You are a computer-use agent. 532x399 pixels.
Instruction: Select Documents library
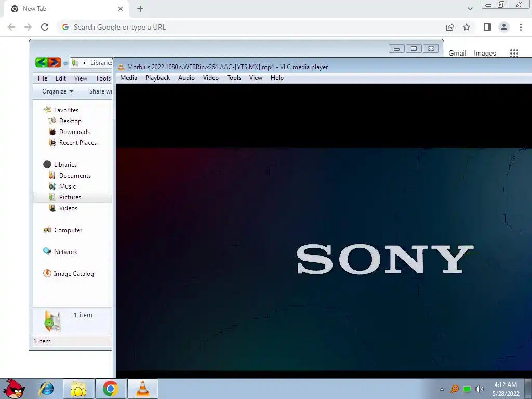coord(75,176)
